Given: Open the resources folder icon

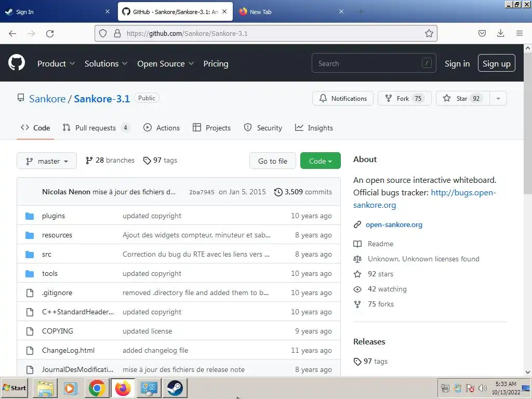Looking at the screenshot, I should point(30,235).
